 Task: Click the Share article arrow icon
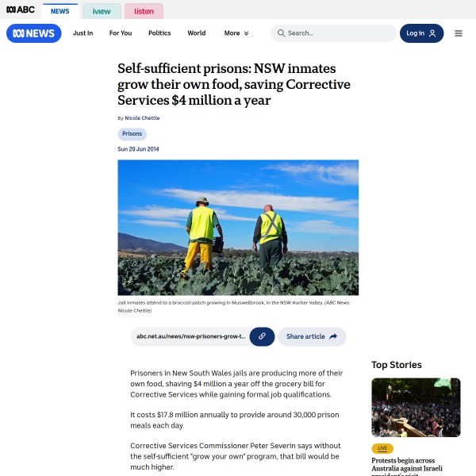tap(333, 336)
